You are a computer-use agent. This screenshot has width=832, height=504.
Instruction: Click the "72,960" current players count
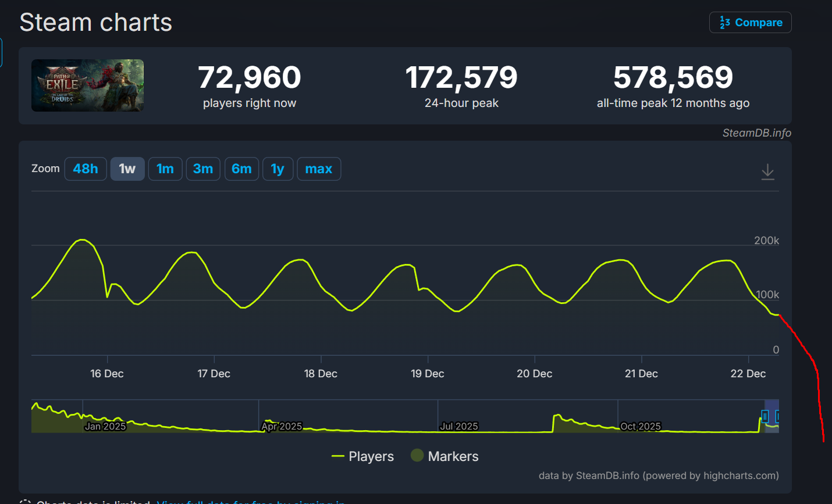(x=250, y=77)
